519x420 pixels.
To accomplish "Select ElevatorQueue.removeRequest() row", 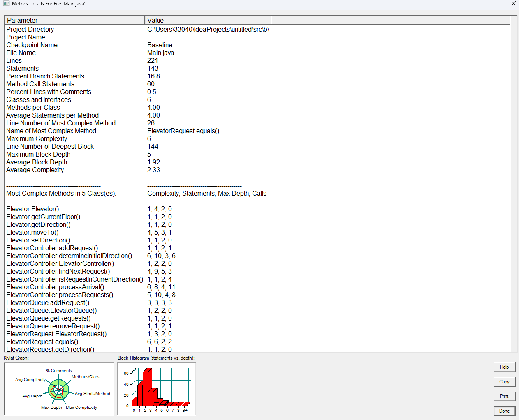I will point(138,326).
